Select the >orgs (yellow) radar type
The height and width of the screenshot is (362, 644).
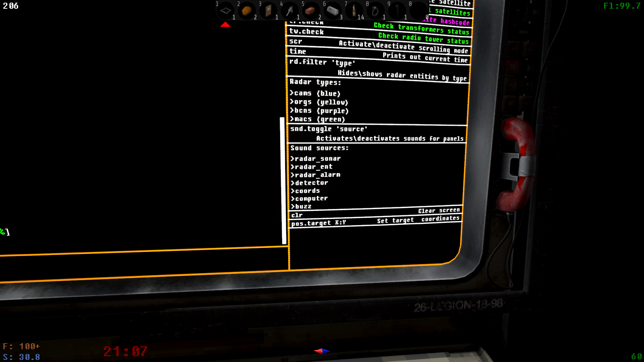tap(319, 102)
